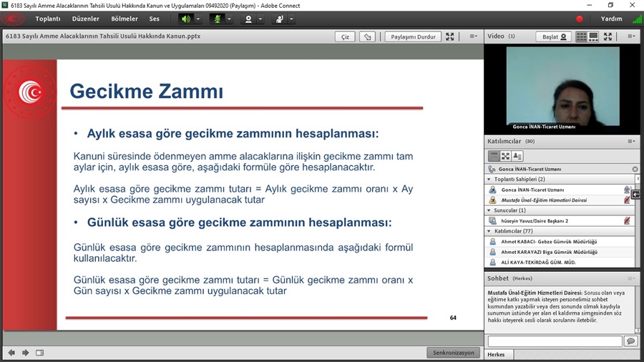Open the Ses menu
This screenshot has height=362, width=644.
tap(154, 19)
